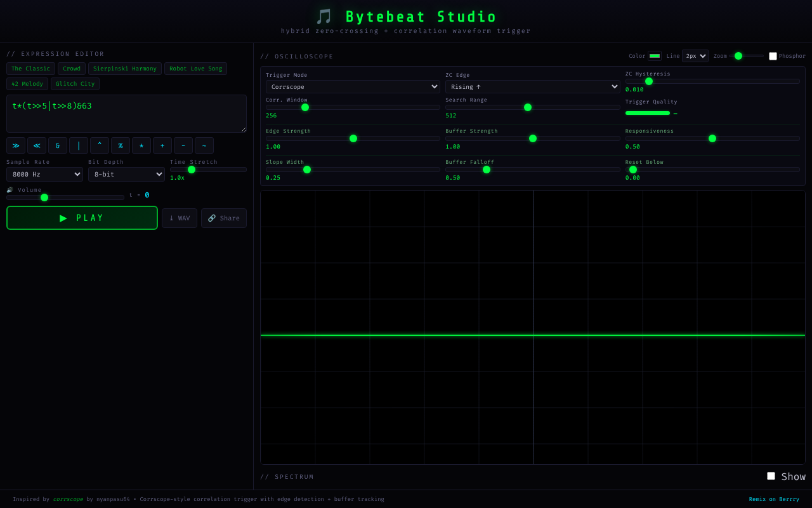Viewport: 812px width, 508px height.
Task: Enable the Phosphor checkbox
Action: coord(773,56)
